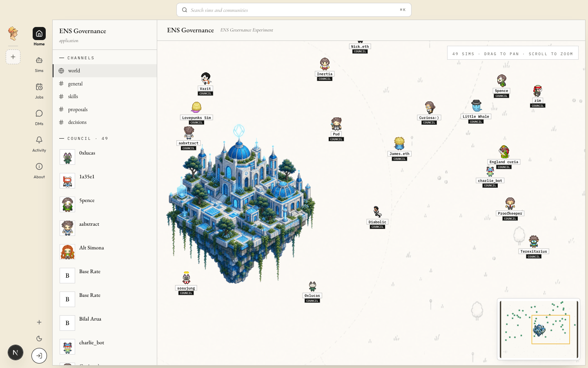Click the Lovepunks Sim character

(196, 108)
